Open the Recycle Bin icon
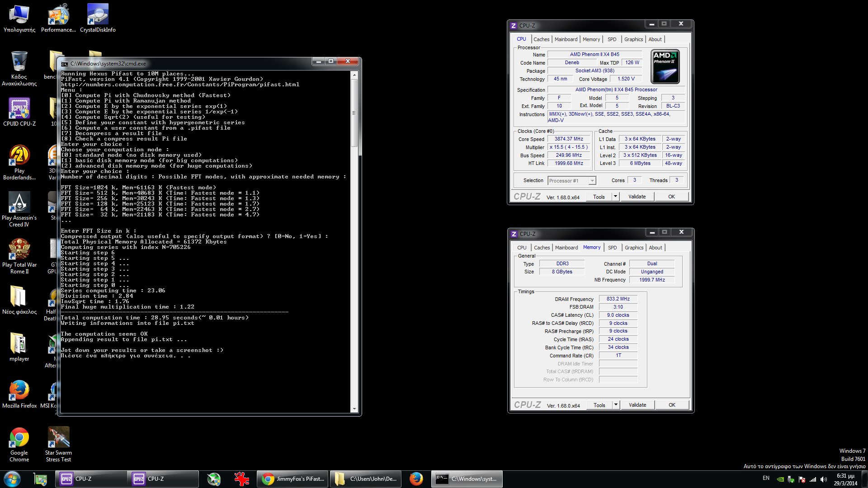Screen dimensions: 868x488 (19, 68)
